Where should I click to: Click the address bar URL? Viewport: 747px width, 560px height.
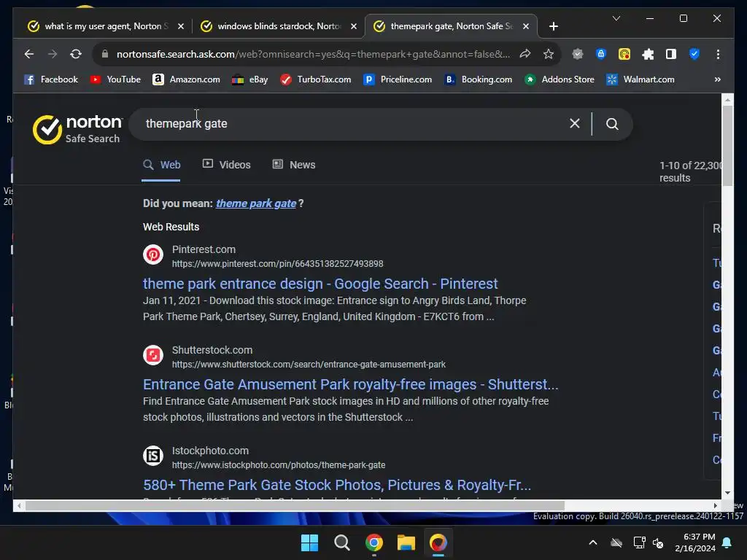313,54
